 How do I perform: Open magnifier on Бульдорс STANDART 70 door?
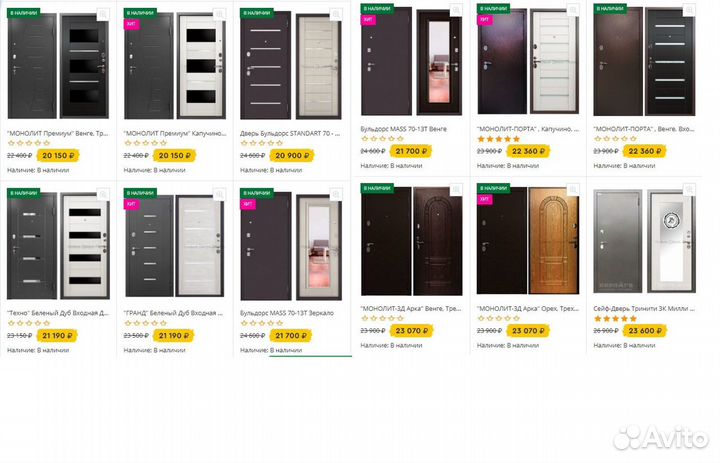[x=338, y=15]
